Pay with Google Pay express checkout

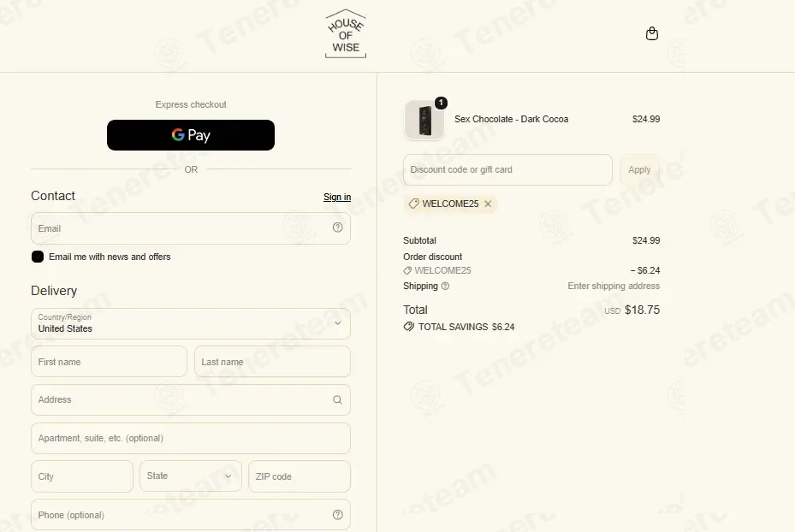191,135
